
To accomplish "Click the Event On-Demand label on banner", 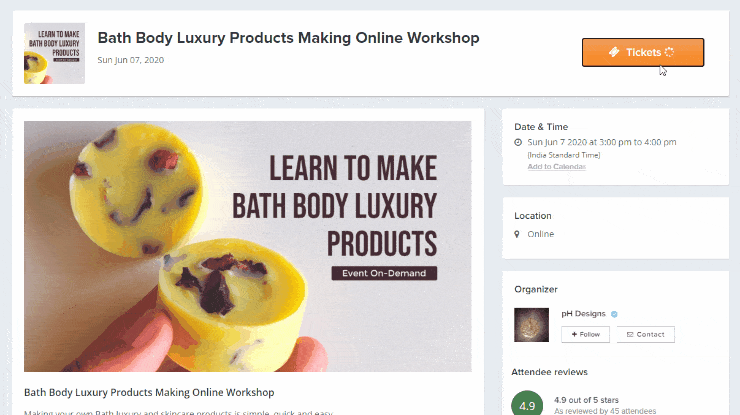I will pyautogui.click(x=384, y=273).
